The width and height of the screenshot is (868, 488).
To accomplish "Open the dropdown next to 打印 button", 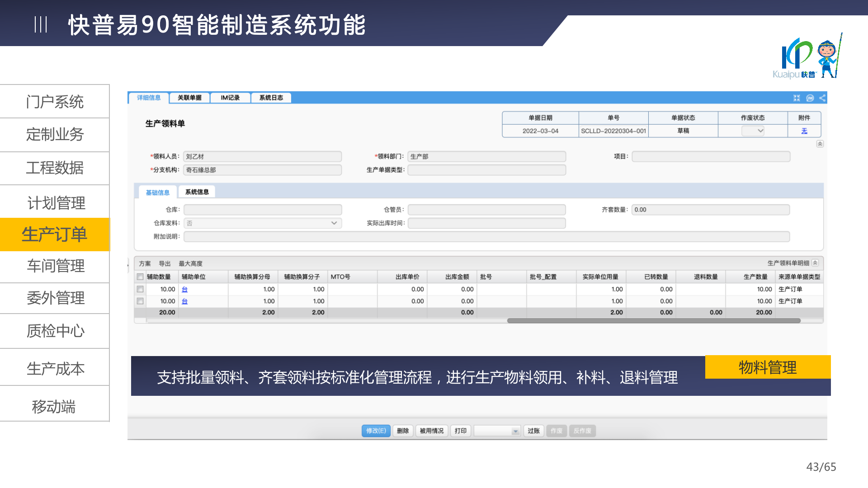I will pyautogui.click(x=515, y=431).
